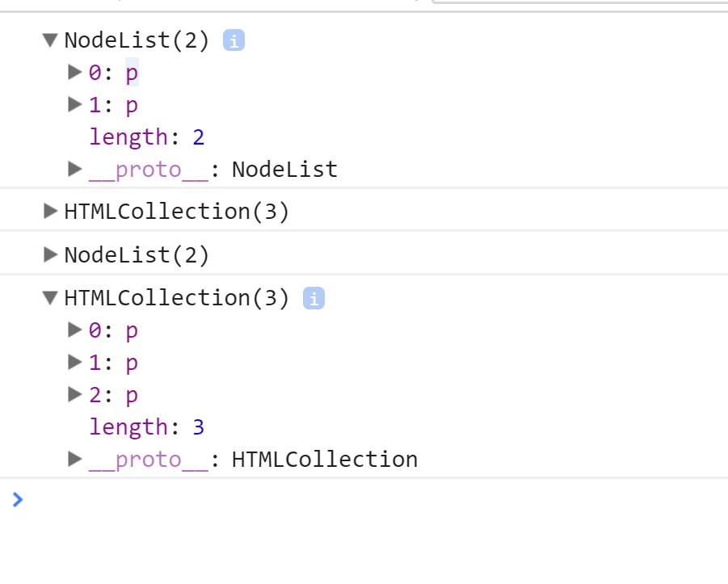Collapse the expanded HTMLCollection(3) entry
728x584 pixels.
[50, 297]
